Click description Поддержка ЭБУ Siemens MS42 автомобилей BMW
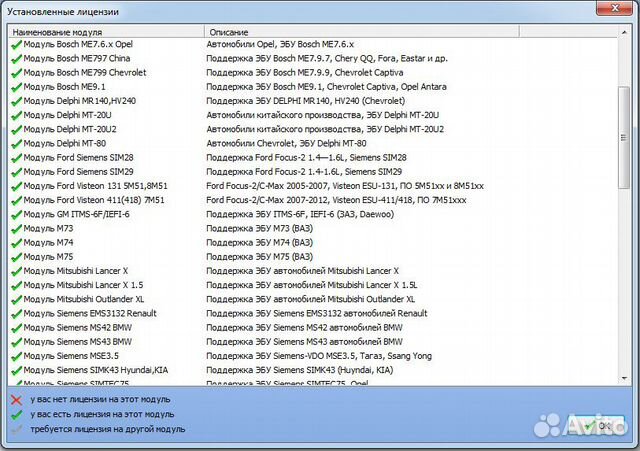This screenshot has width=640, height=451. click(x=304, y=328)
